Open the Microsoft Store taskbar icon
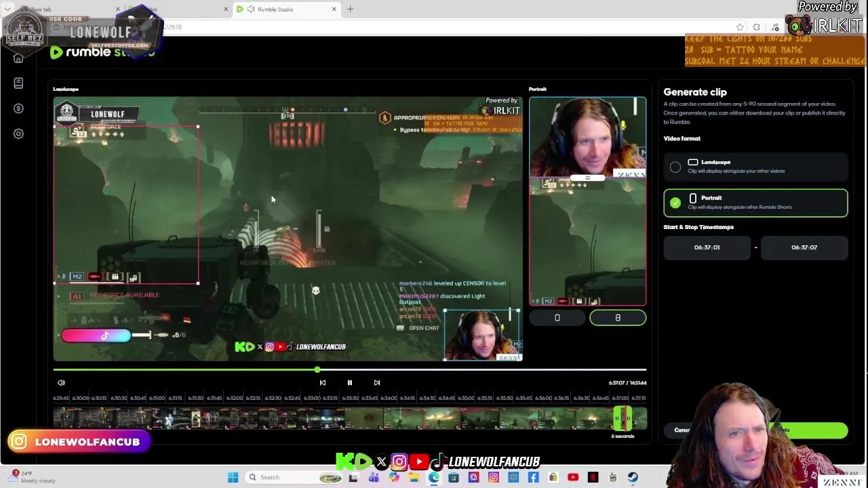This screenshot has height=488, width=868. click(x=454, y=478)
